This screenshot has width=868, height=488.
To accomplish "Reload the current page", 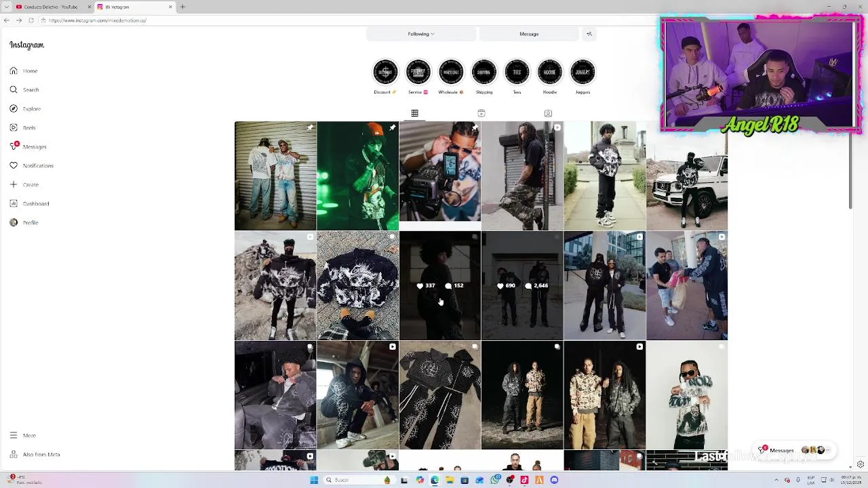I will (31, 20).
